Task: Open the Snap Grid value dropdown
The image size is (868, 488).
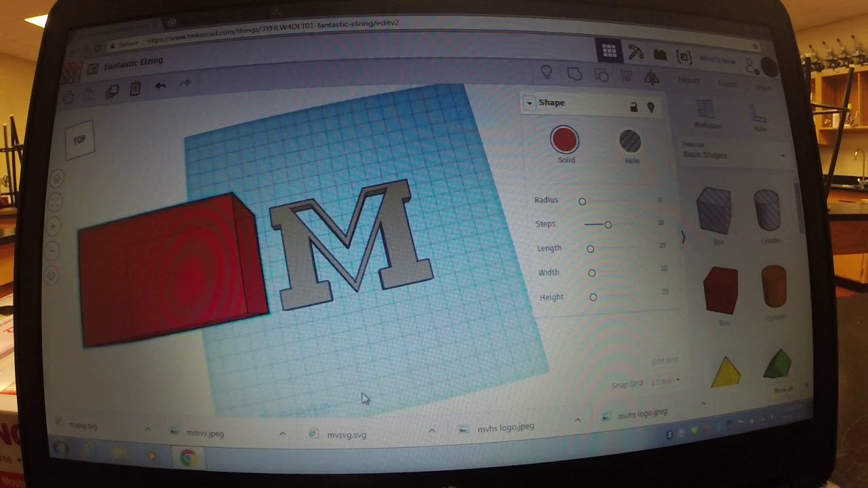Action: (x=665, y=382)
